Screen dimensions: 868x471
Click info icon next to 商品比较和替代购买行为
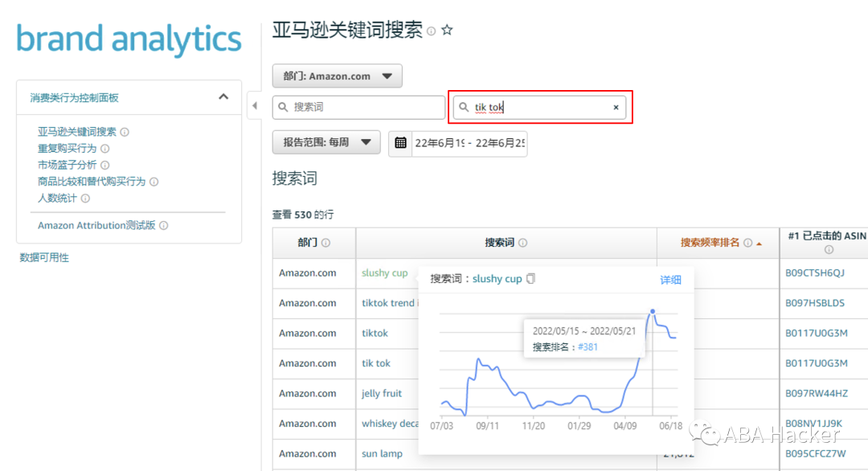pos(154,182)
